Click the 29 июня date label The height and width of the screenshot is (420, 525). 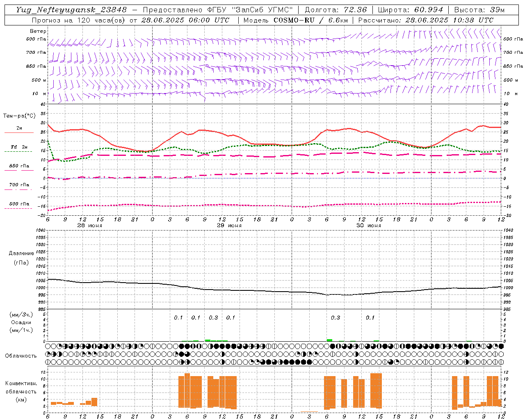tap(229, 226)
